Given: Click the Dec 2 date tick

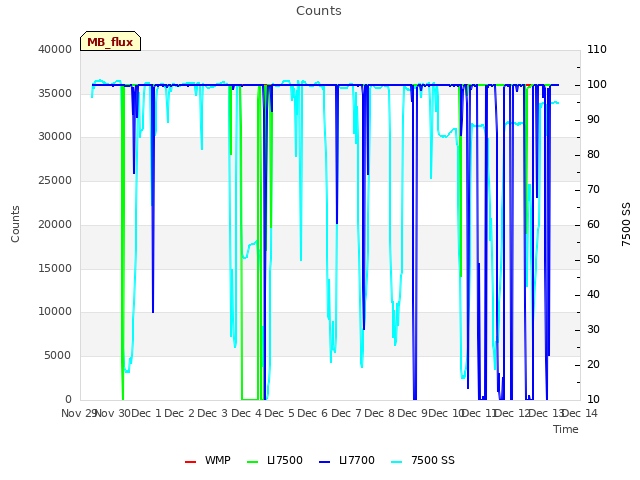Looking at the screenshot, I should (x=180, y=413).
